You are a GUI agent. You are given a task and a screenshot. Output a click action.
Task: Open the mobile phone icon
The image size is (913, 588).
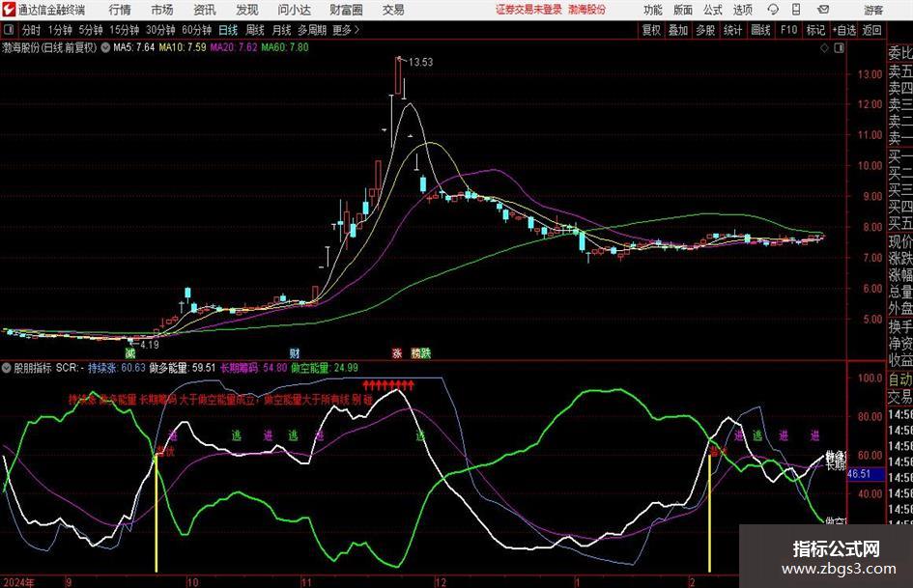[x=796, y=10]
